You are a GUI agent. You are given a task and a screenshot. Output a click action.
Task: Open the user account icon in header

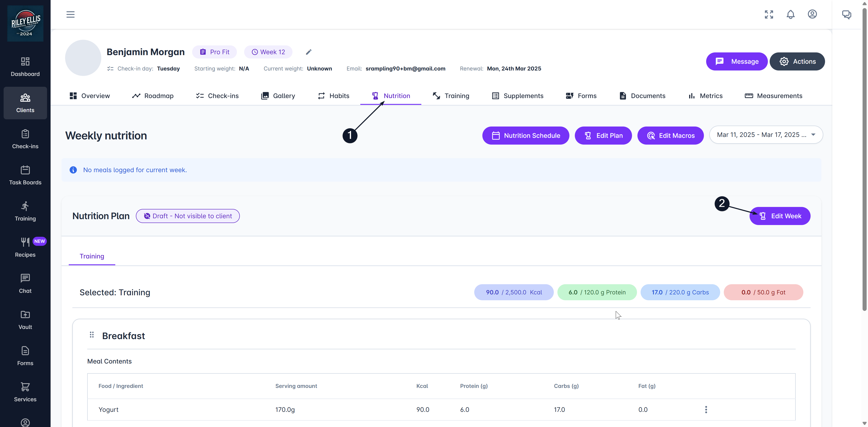(x=812, y=14)
